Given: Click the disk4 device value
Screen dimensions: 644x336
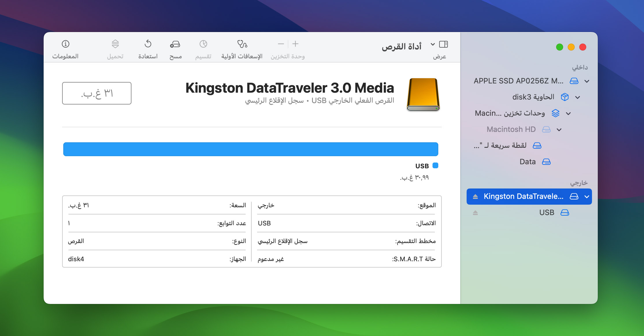Looking at the screenshot, I should coord(76,259).
